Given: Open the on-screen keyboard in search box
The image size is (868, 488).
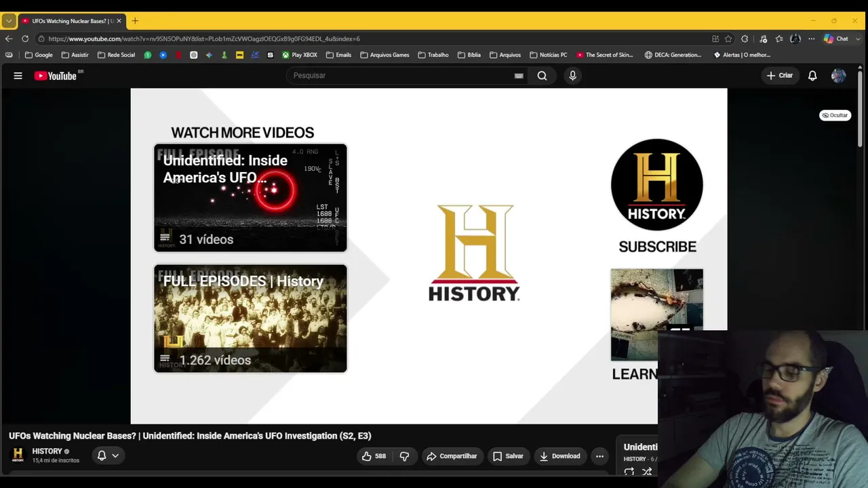Looking at the screenshot, I should (x=519, y=76).
